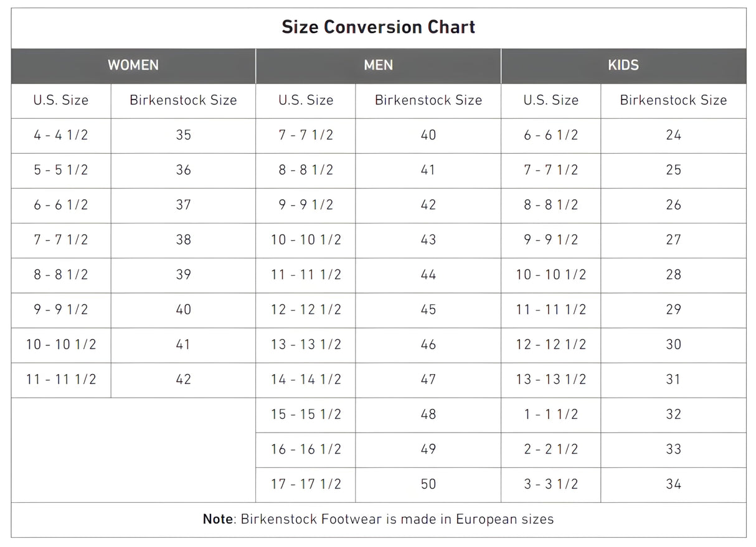
Task: Select men's U.S. size 17 - 17 1/2 cell
Action: tap(306, 484)
